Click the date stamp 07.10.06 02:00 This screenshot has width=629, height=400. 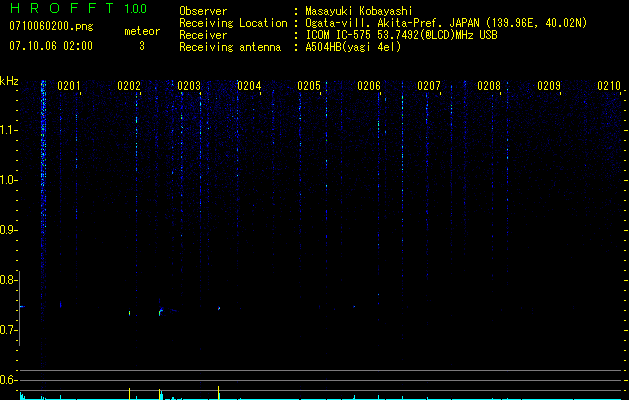(51, 46)
